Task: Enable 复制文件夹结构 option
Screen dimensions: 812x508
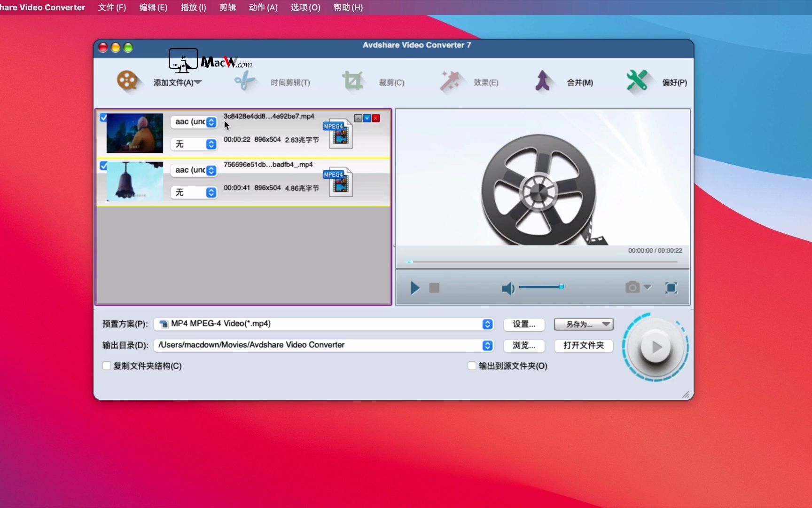Action: click(107, 365)
